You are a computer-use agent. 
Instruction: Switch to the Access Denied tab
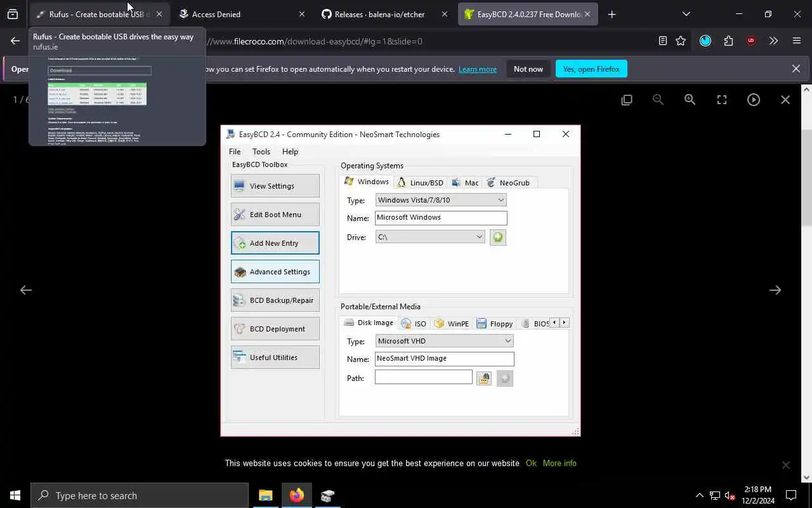point(240,14)
